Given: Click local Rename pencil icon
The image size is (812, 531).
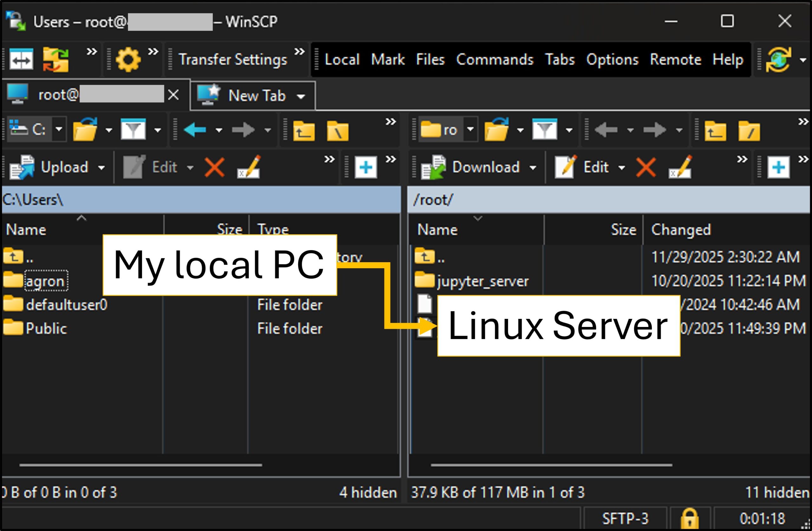Looking at the screenshot, I should point(249,167).
